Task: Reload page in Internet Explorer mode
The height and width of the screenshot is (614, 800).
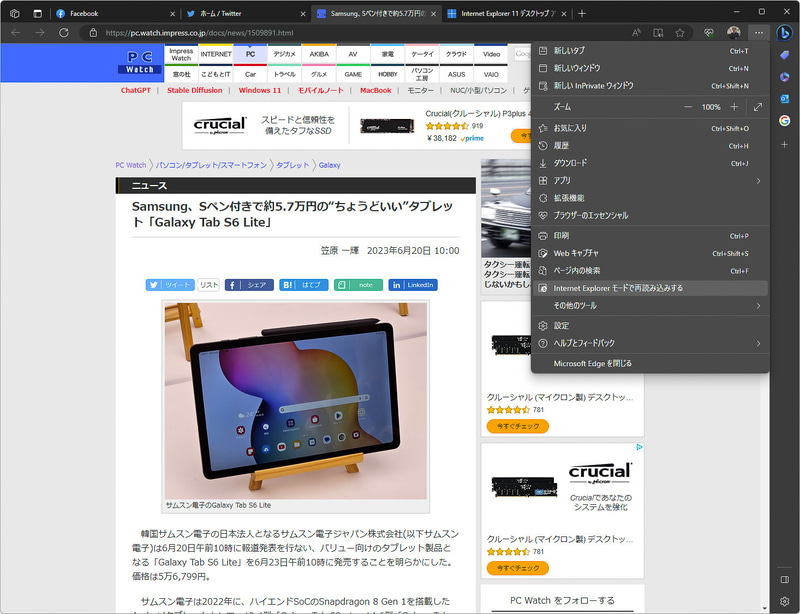Action: point(650,288)
